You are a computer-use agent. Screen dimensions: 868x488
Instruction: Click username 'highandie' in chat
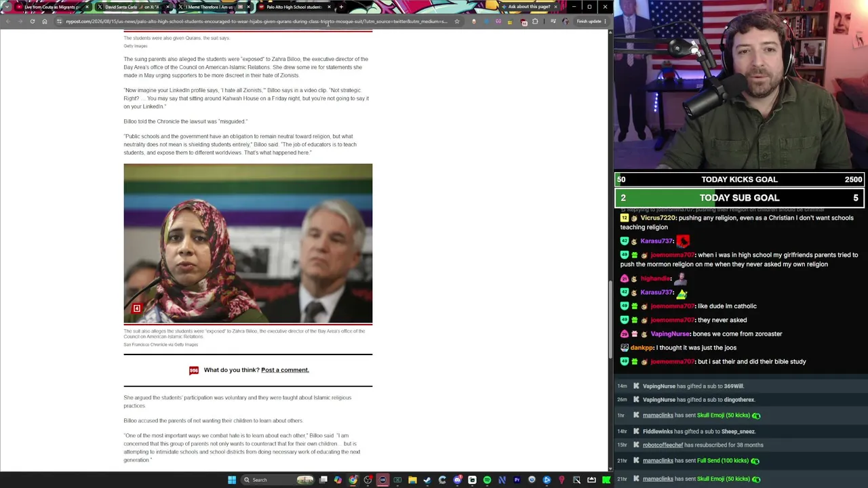point(655,279)
